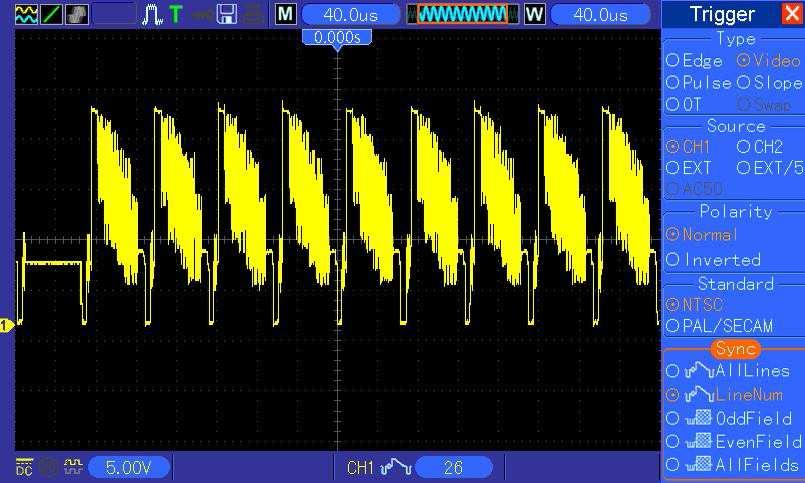Select Edge trigger type
Screen dimensions: 805x483
(x=694, y=61)
